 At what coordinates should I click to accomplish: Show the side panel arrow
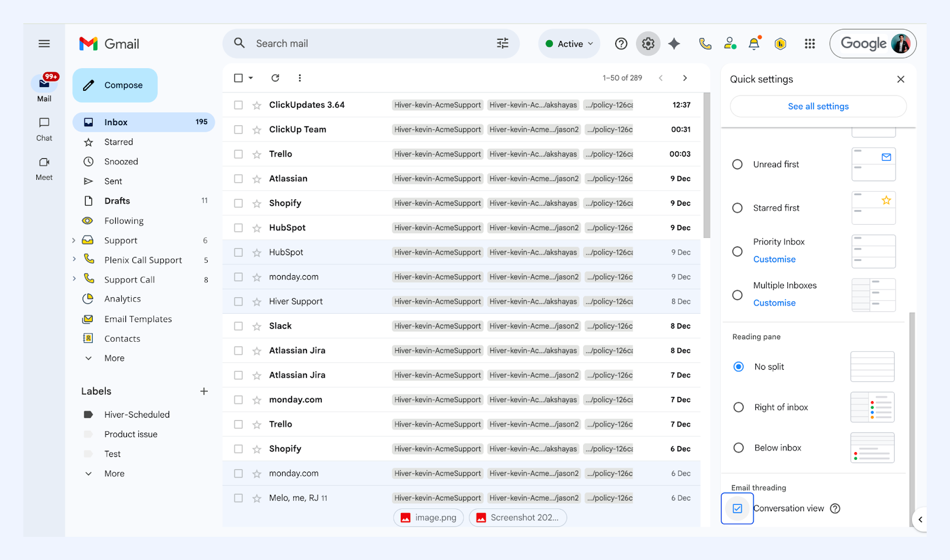(920, 520)
